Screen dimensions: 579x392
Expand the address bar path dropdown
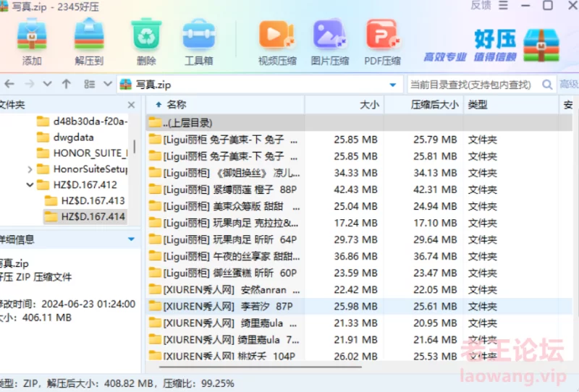point(393,85)
